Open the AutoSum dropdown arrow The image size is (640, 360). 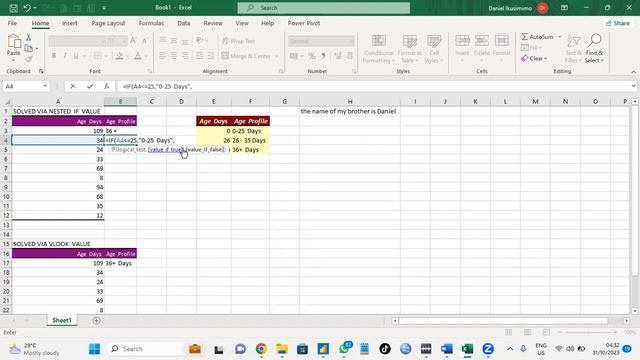(559, 37)
